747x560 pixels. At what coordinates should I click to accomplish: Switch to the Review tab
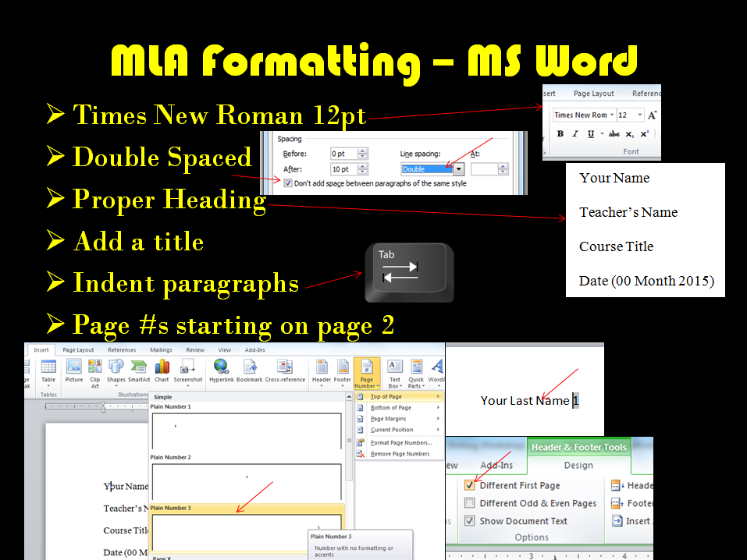[195, 349]
